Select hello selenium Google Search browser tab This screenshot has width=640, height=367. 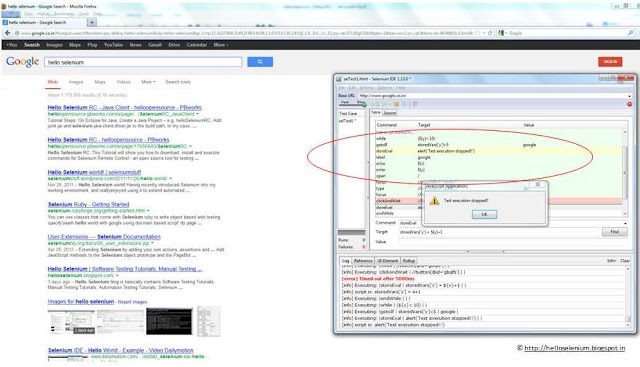tap(44, 22)
